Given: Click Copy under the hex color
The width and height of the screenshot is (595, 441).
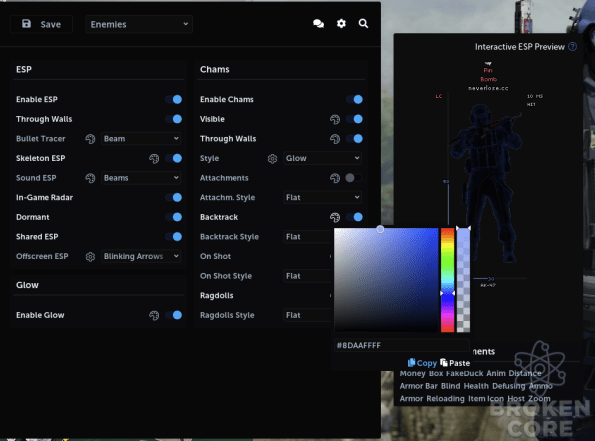Looking at the screenshot, I should click(x=422, y=363).
